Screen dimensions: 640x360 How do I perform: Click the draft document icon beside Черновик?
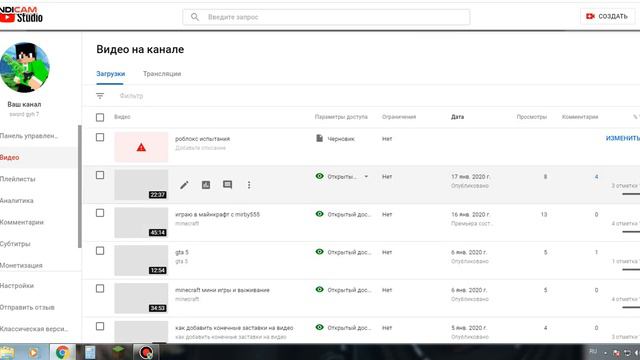(320, 138)
